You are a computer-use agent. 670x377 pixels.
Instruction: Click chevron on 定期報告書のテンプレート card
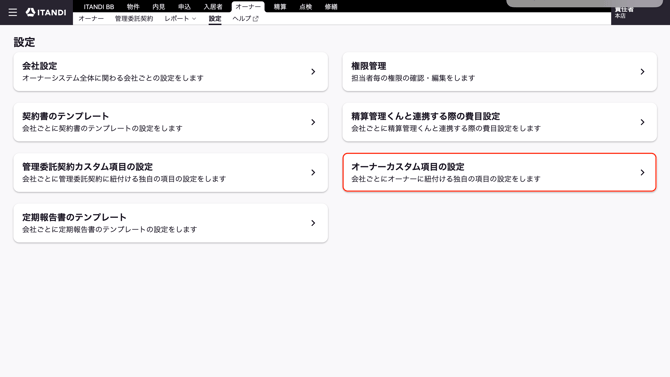(x=313, y=223)
